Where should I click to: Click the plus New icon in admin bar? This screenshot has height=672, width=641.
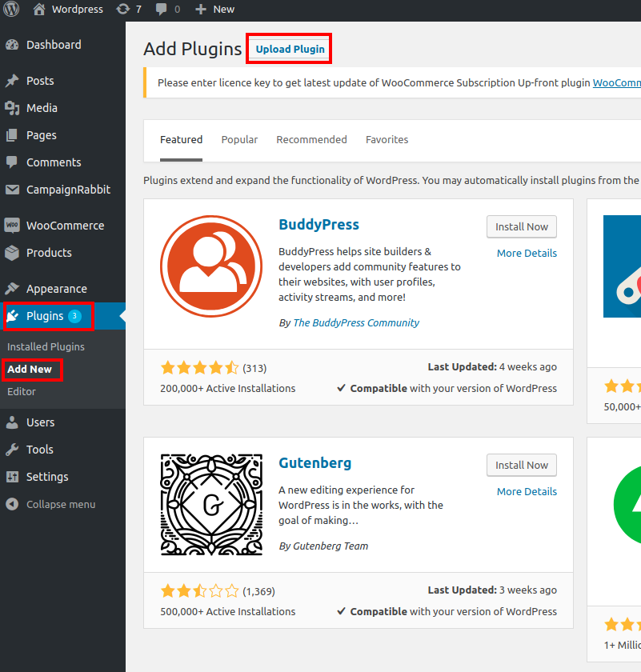pyautogui.click(x=201, y=10)
